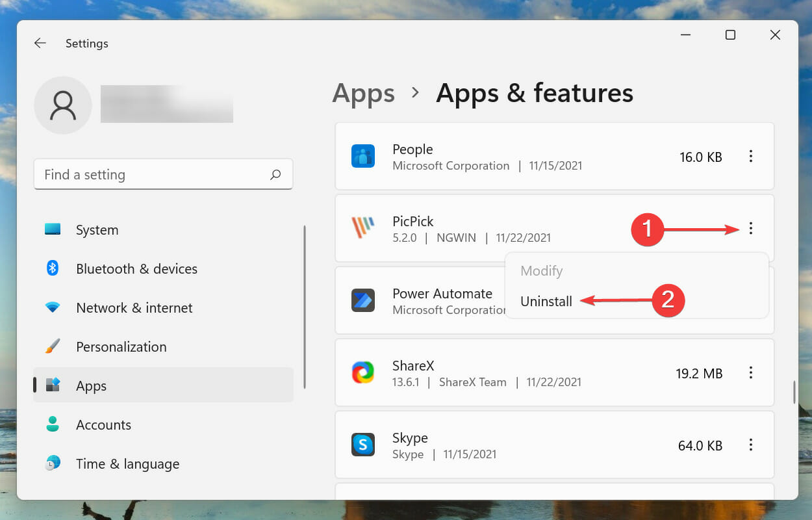Open ShareX three-dot options menu
This screenshot has width=812, height=520.
pos(751,372)
